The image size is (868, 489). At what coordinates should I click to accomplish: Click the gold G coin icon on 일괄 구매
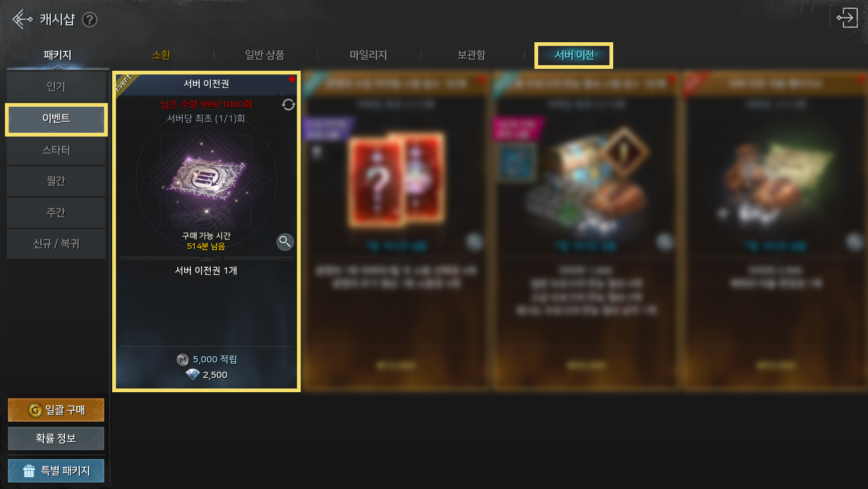tap(35, 410)
